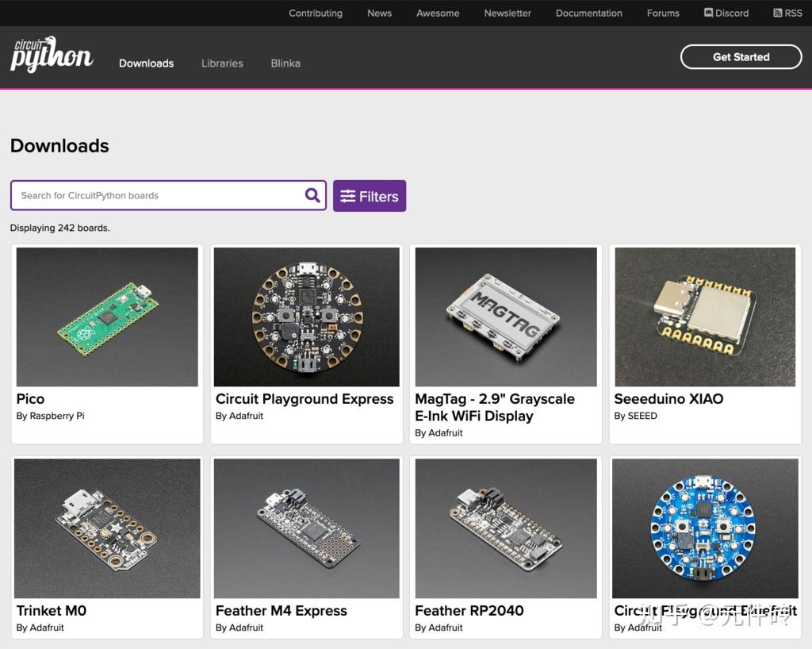The image size is (812, 649).
Task: Open the Downloads nav item
Action: tap(146, 63)
